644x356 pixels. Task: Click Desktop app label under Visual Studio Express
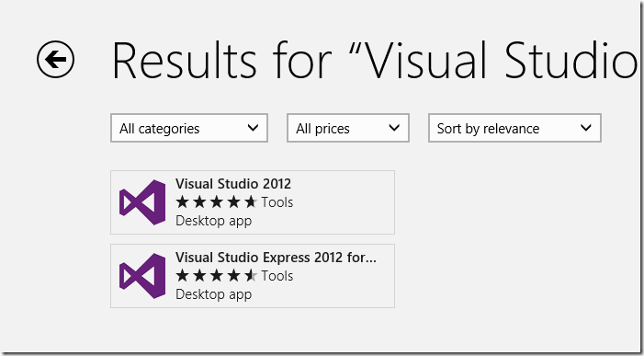[213, 294]
